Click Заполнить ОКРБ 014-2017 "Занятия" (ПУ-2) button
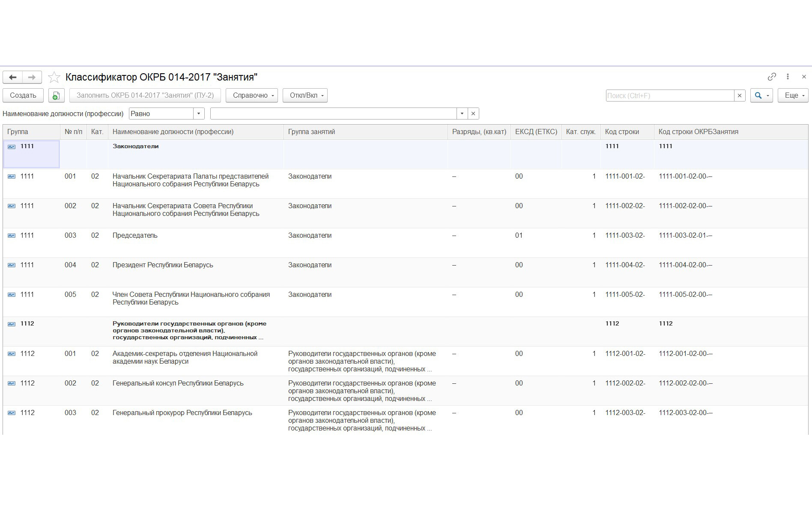 145,96
